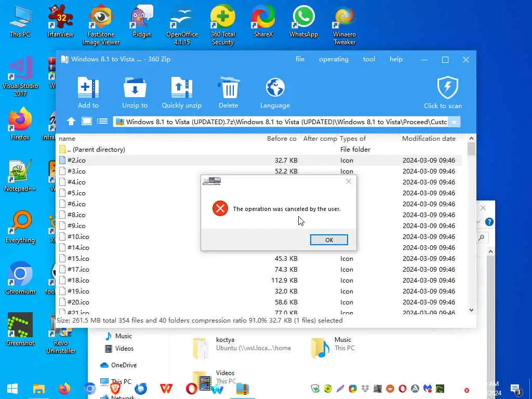Open the file menu in 360 Zip

(x=300, y=59)
